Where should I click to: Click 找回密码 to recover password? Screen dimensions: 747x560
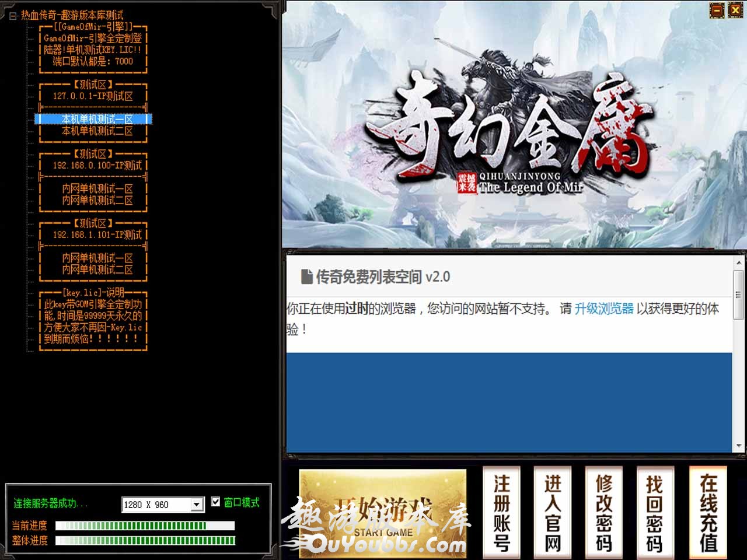[654, 512]
